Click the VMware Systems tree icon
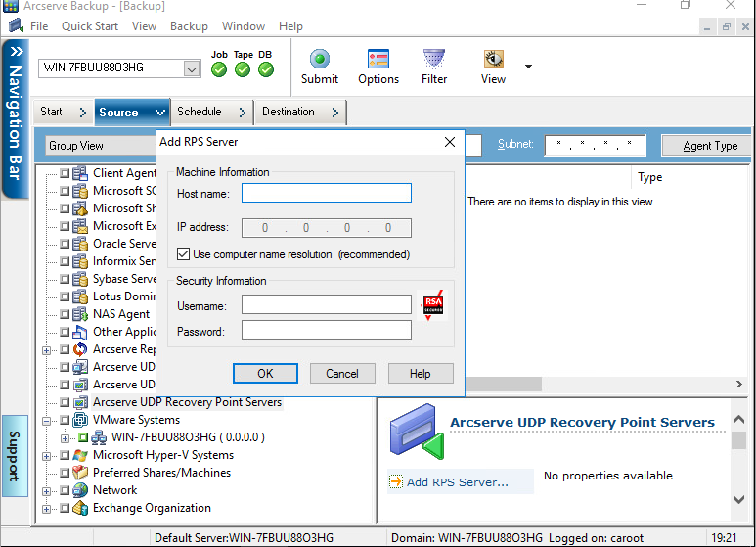The height and width of the screenshot is (547, 756). point(80,420)
